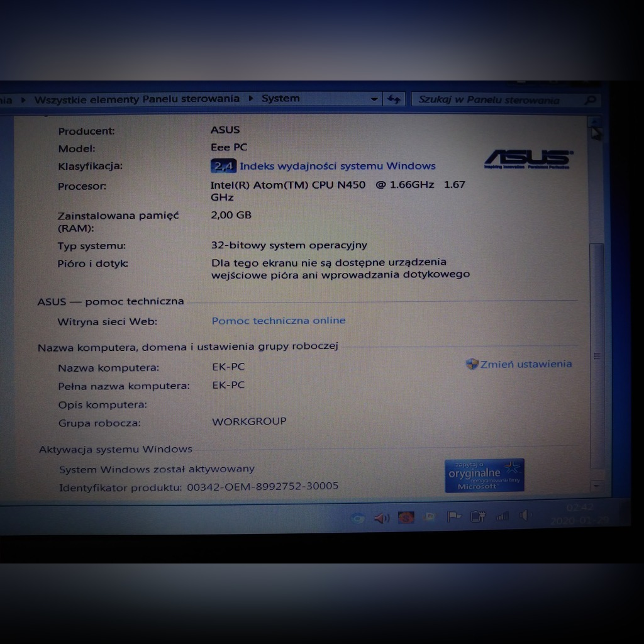Click the Zainstalowana pamięć (RAM) label
The height and width of the screenshot is (644, 644).
click(118, 222)
